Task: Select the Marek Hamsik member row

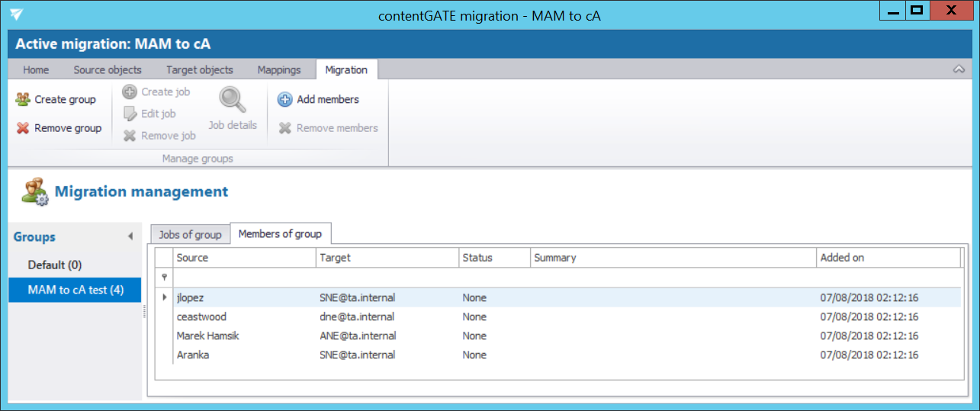Action: pyautogui.click(x=207, y=336)
